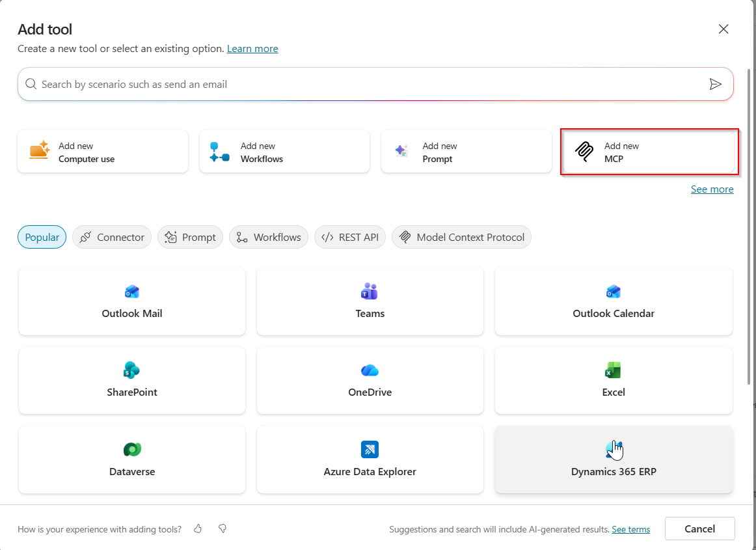The image size is (756, 550).
Task: Click the MCP paperclip icon in Add new card
Action: point(584,152)
